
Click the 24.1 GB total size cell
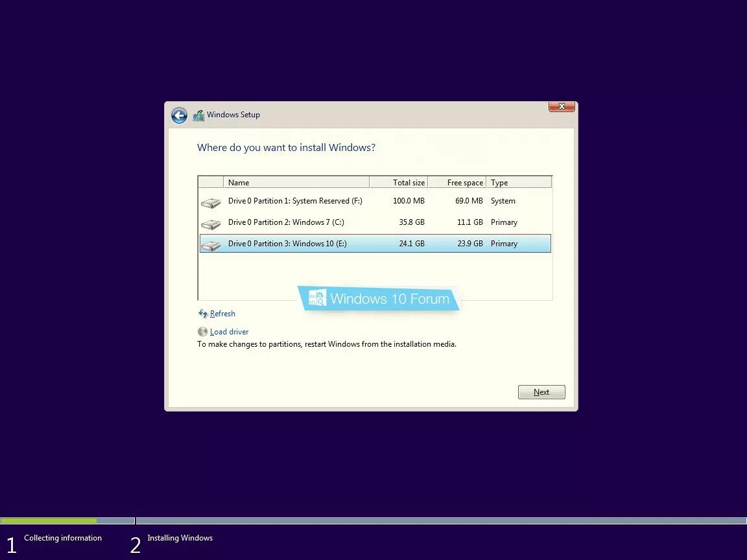tap(412, 243)
